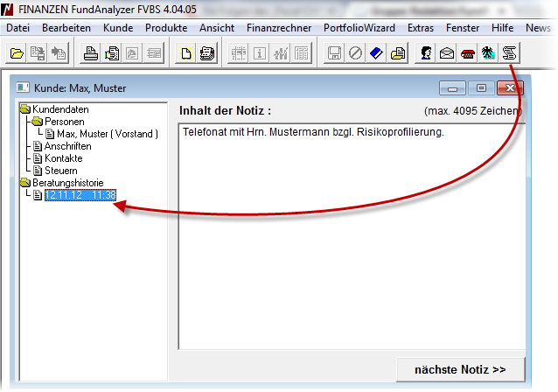The image size is (558, 392).
Task: Click the 'nächste Notiz >>' button
Action: [460, 369]
